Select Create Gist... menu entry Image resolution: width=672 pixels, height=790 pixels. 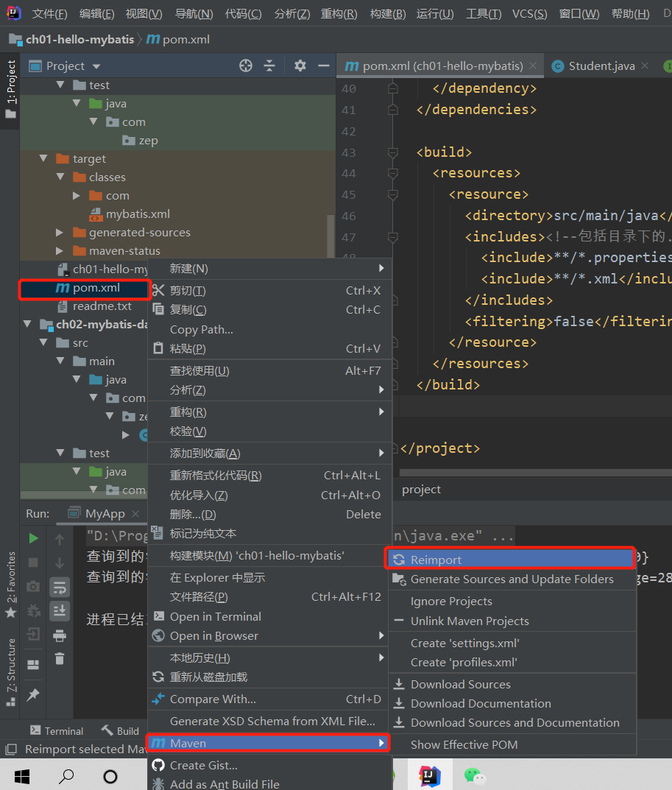(269, 765)
